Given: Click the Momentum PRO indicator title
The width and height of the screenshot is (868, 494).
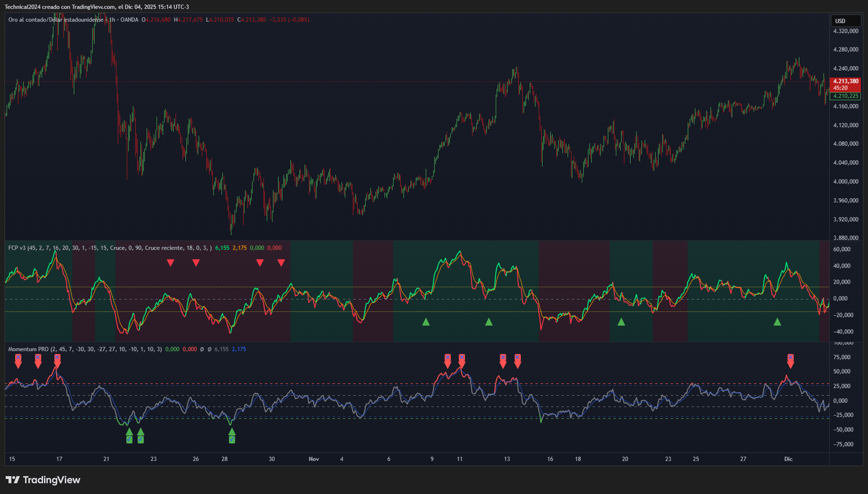Looking at the screenshot, I should 28,349.
